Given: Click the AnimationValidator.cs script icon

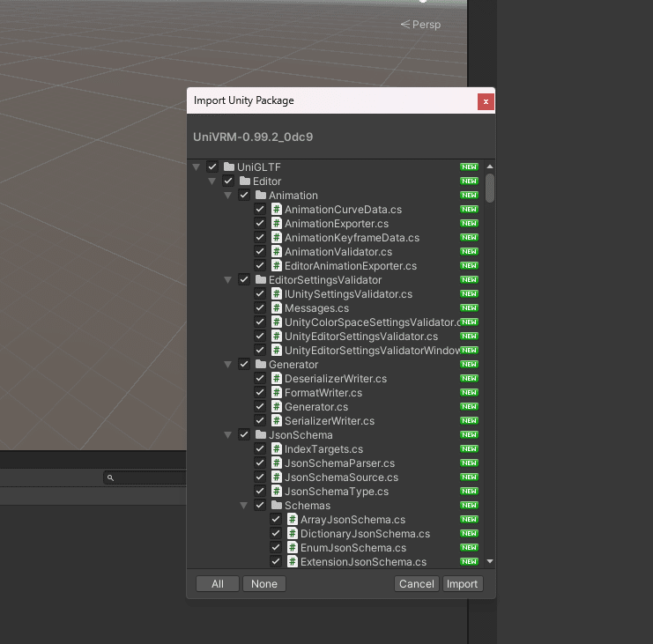Looking at the screenshot, I should [277, 251].
